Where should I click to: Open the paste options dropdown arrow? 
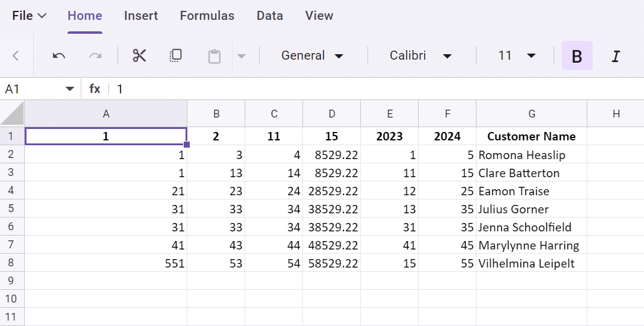coord(242,56)
